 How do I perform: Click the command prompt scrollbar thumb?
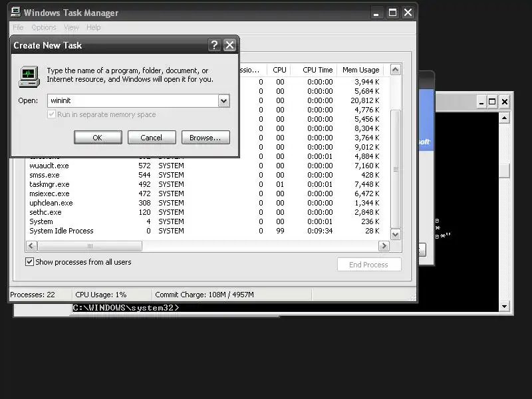[x=504, y=171]
